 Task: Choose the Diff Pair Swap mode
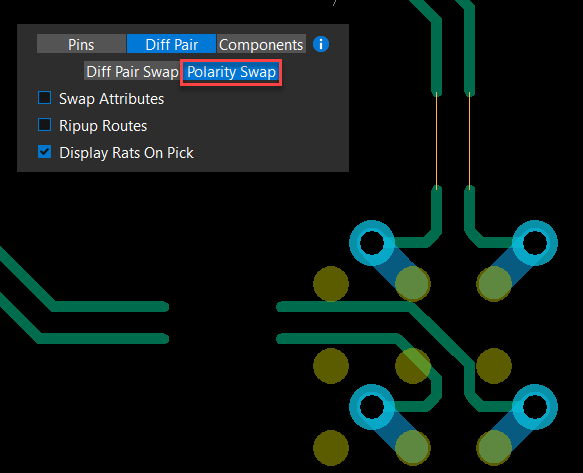pyautogui.click(x=132, y=71)
